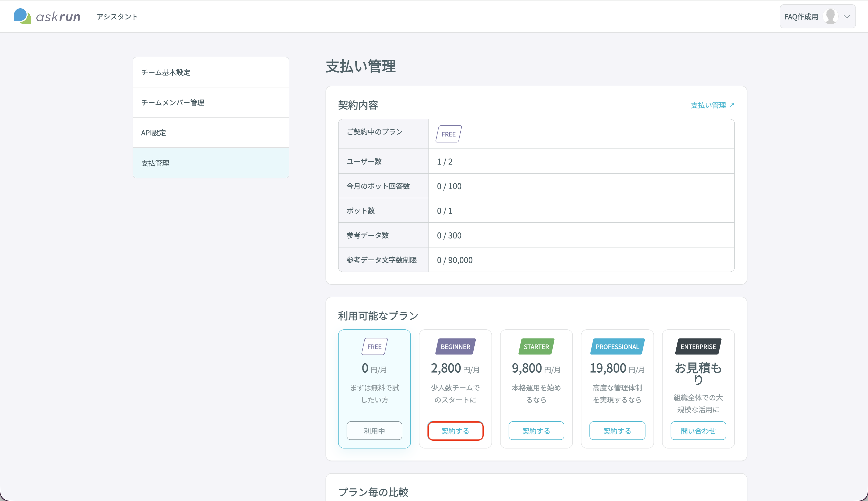Screen dimensions: 868x501
Task: Click the BEGINNER plan badge
Action: [x=455, y=346]
